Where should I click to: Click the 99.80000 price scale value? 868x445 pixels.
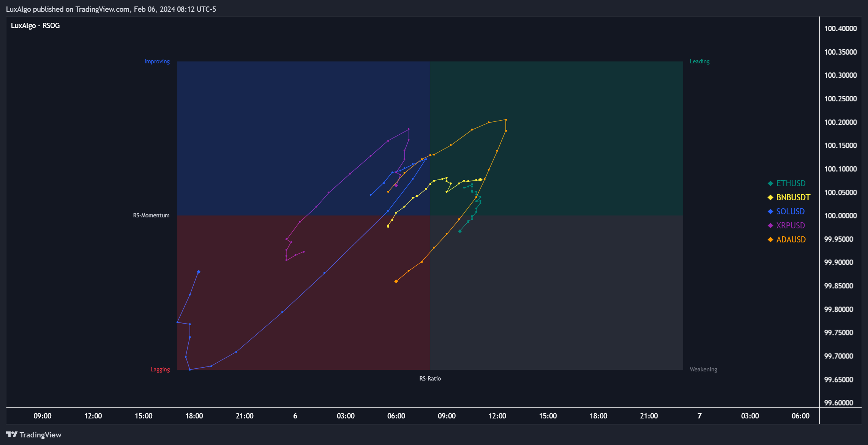839,310
